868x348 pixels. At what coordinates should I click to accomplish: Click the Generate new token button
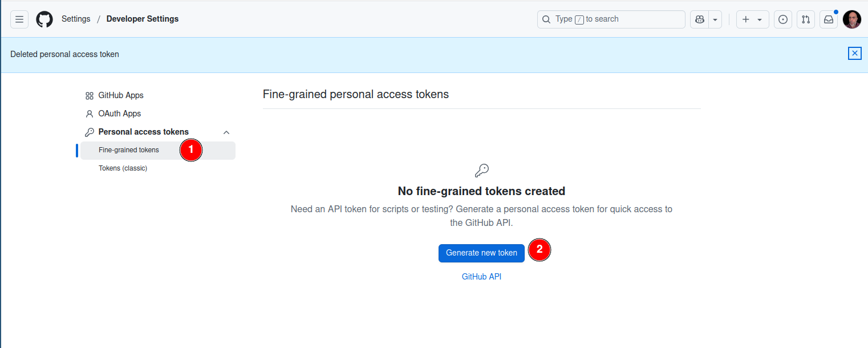tap(481, 253)
